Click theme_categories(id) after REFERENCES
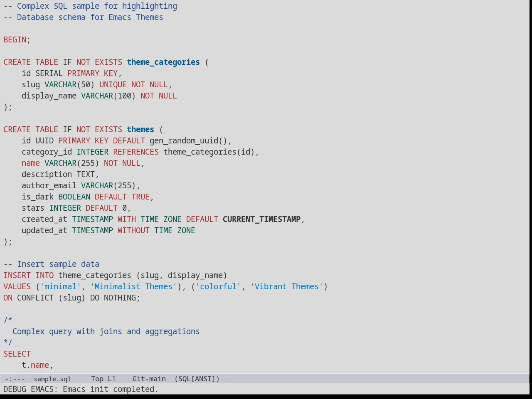 209,152
